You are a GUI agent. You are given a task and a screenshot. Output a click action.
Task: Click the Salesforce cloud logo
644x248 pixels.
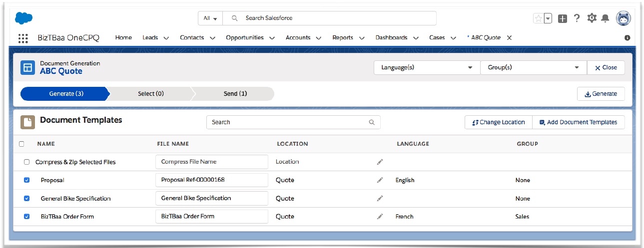tap(23, 18)
